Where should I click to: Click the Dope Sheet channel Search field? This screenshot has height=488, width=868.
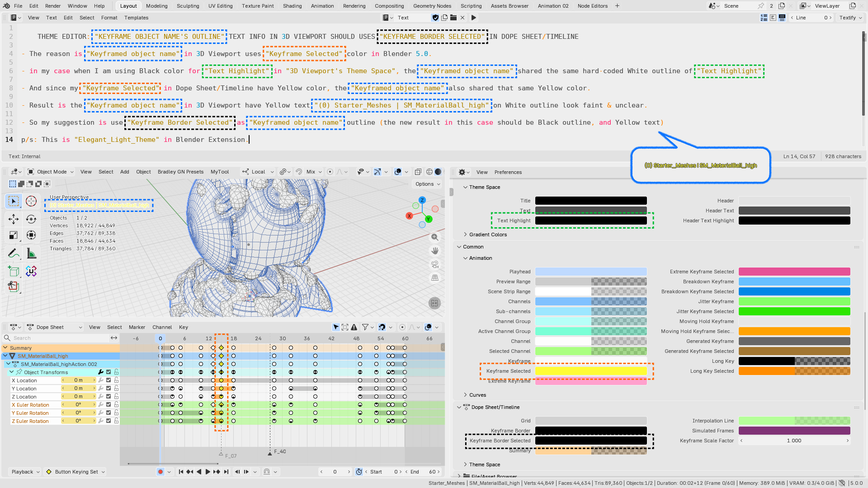click(56, 338)
